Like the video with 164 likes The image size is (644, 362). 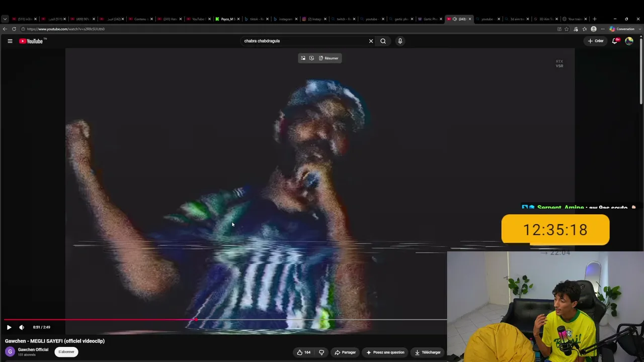click(x=303, y=352)
